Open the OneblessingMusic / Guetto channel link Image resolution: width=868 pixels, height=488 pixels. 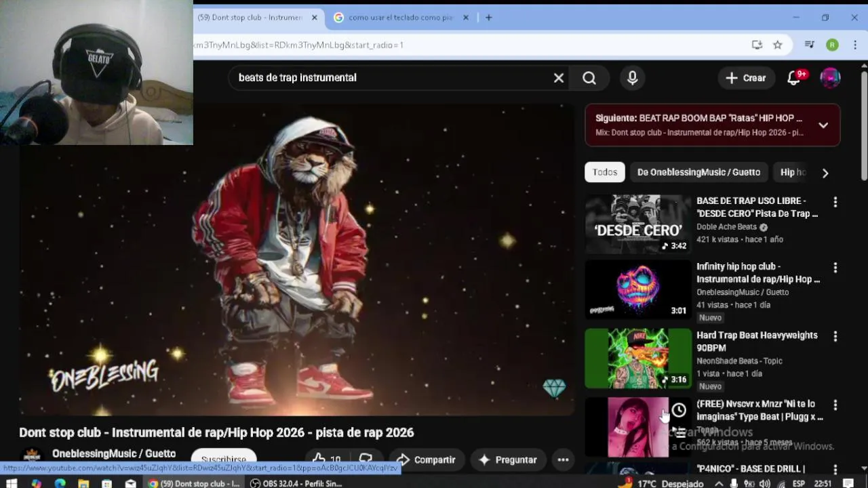coord(114,453)
